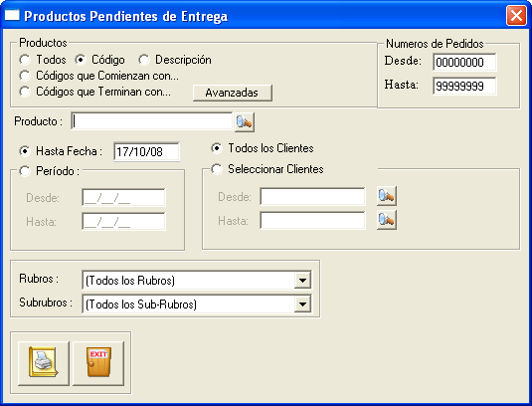Screen dimensions: 532x406
Task: Click the EXIT door icon button
Action: (x=98, y=363)
